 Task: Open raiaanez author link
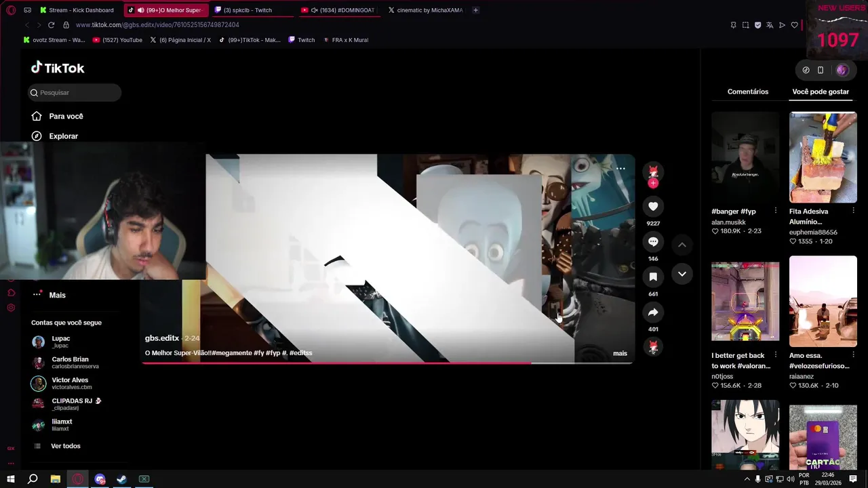[x=802, y=376]
